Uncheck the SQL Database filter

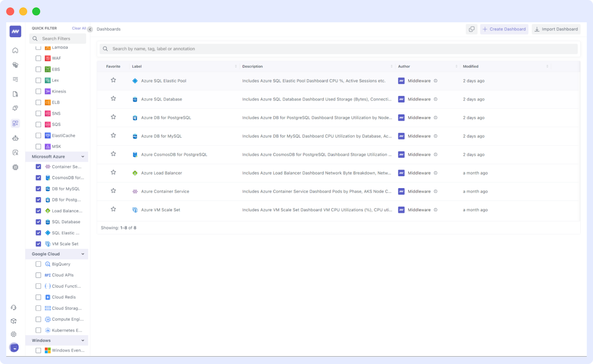coord(38,222)
